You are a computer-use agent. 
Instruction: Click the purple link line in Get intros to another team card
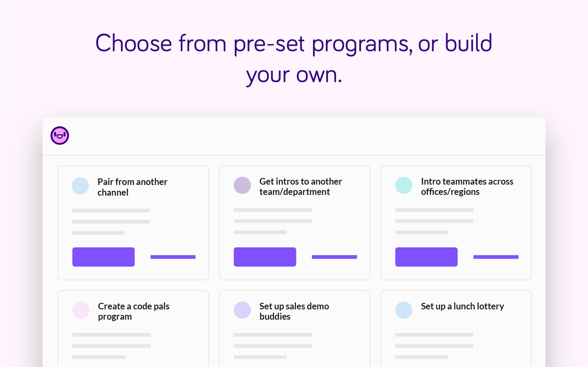point(335,257)
